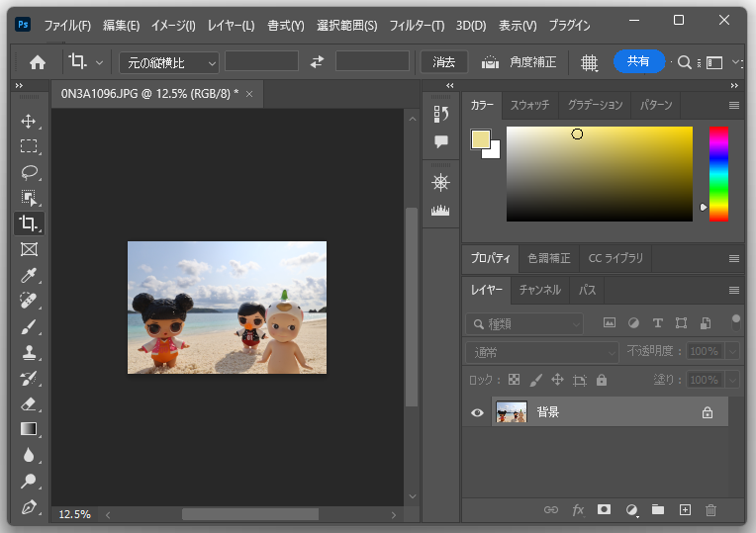Viewport: 756px width, 533px height.
Task: Toggle adjustment layer filter
Action: (633, 323)
